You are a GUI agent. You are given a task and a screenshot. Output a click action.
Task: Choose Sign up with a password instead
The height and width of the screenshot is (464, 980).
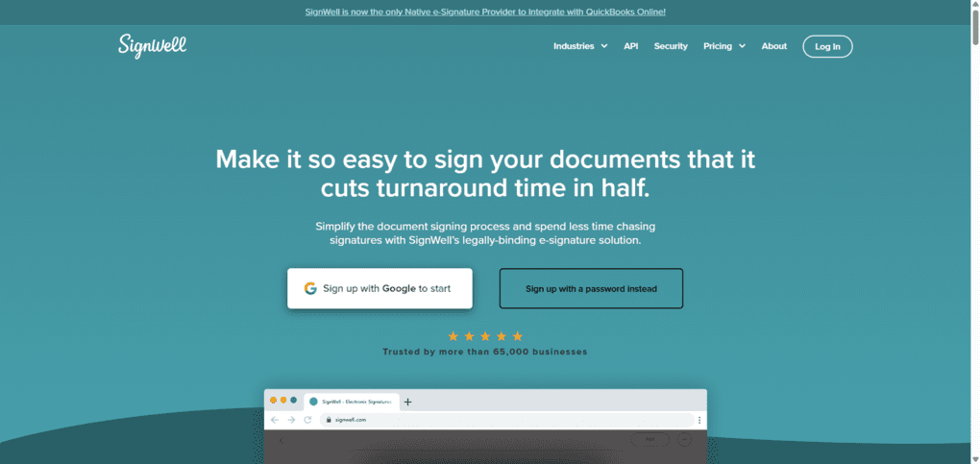591,288
